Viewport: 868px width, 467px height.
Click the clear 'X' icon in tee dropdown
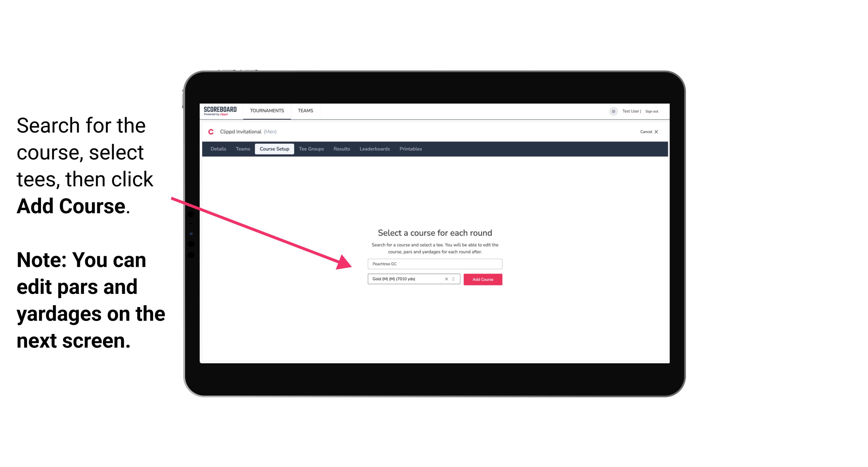[445, 279]
